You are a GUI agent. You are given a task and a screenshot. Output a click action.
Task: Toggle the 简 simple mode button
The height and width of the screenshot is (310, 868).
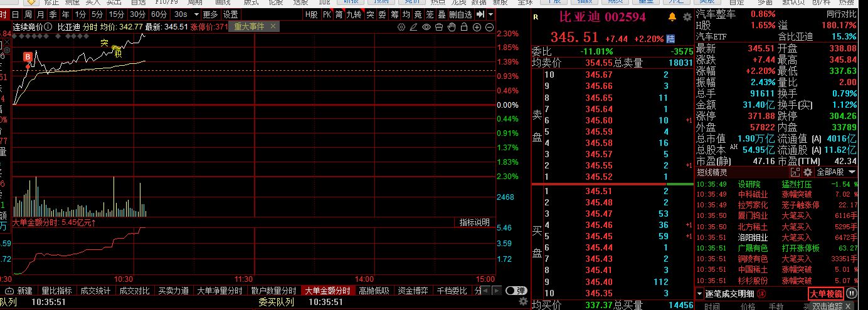coord(339,14)
